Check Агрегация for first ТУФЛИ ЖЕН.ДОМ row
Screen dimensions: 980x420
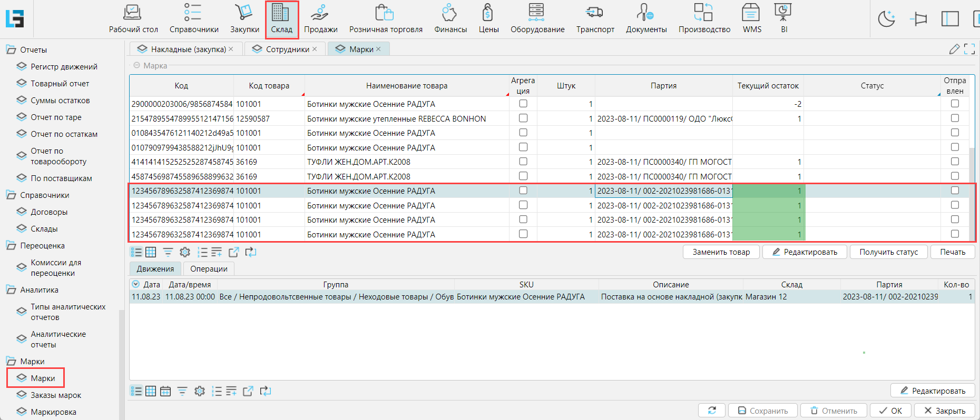[x=523, y=162]
